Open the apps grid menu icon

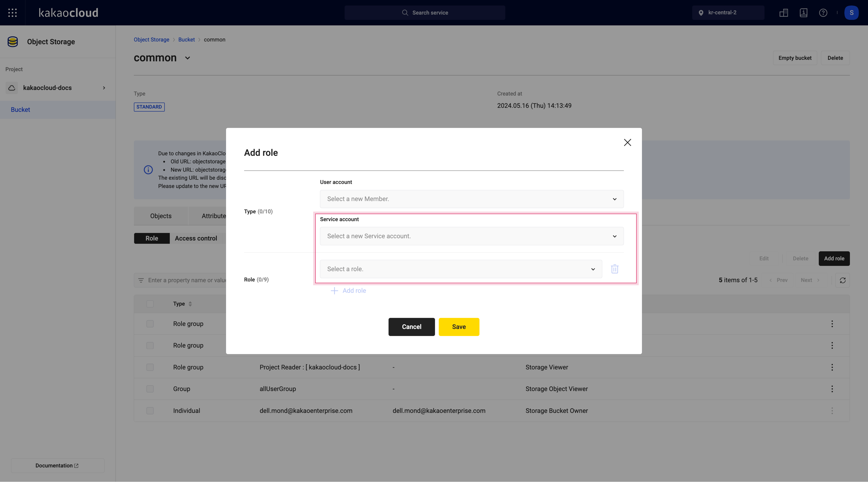click(12, 13)
